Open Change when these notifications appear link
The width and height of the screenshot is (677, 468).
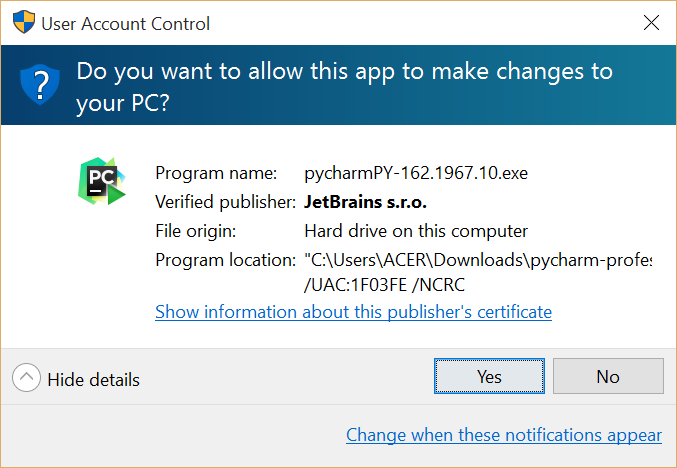(x=504, y=435)
